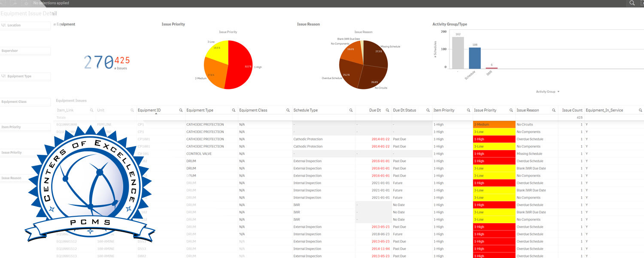Click search icon in Issue Priority column

pos(511,111)
